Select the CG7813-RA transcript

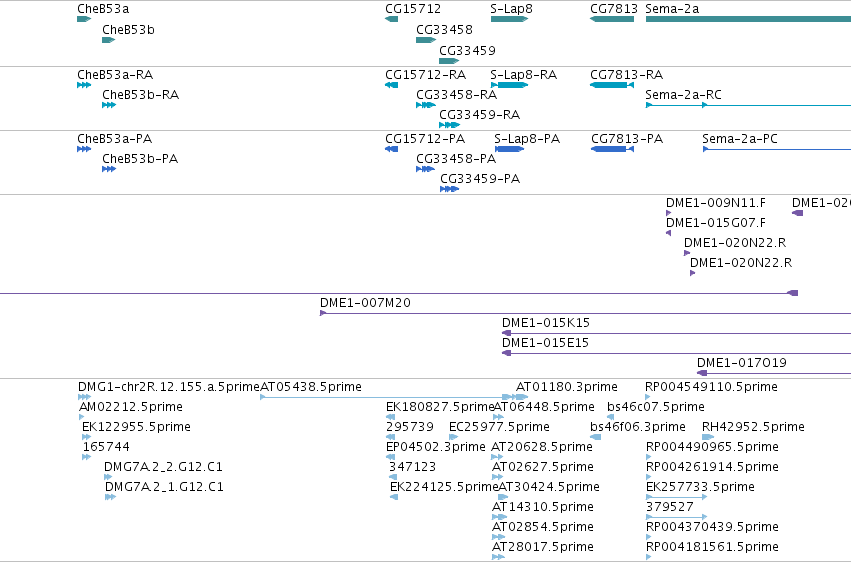(x=612, y=85)
